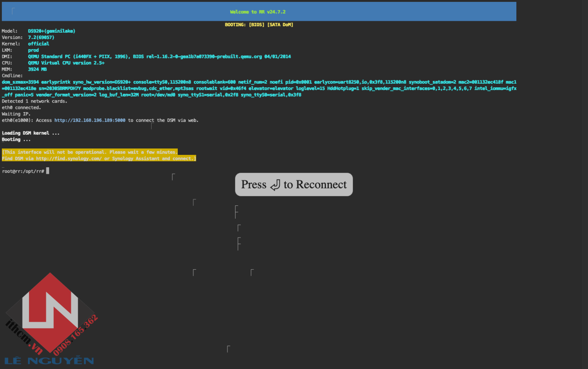
Task: Click the yellow highlighted interface warning message
Action: tap(99, 155)
